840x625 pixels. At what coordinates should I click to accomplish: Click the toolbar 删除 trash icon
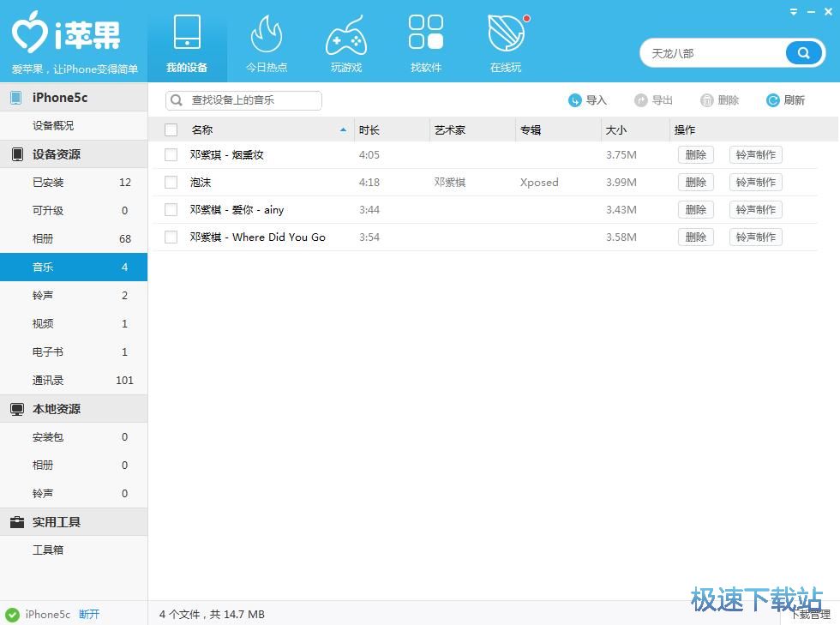[707, 100]
